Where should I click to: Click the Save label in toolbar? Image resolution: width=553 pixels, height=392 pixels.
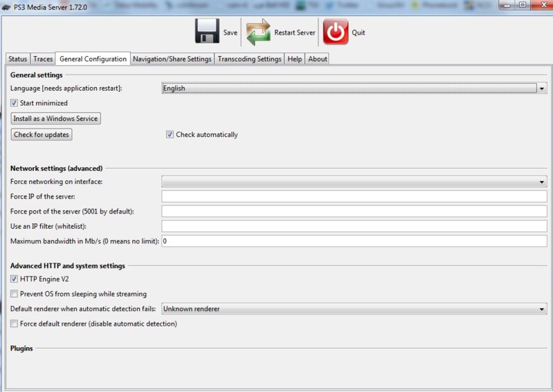pos(230,32)
